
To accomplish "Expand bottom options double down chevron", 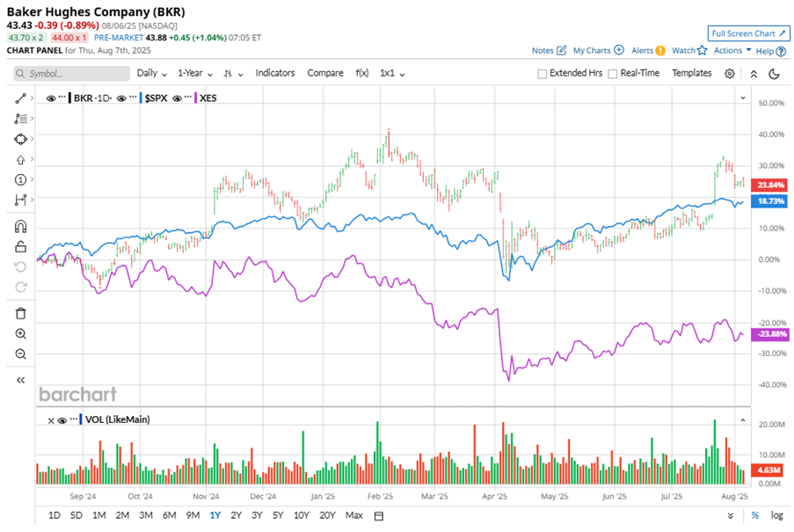I will pos(730,516).
